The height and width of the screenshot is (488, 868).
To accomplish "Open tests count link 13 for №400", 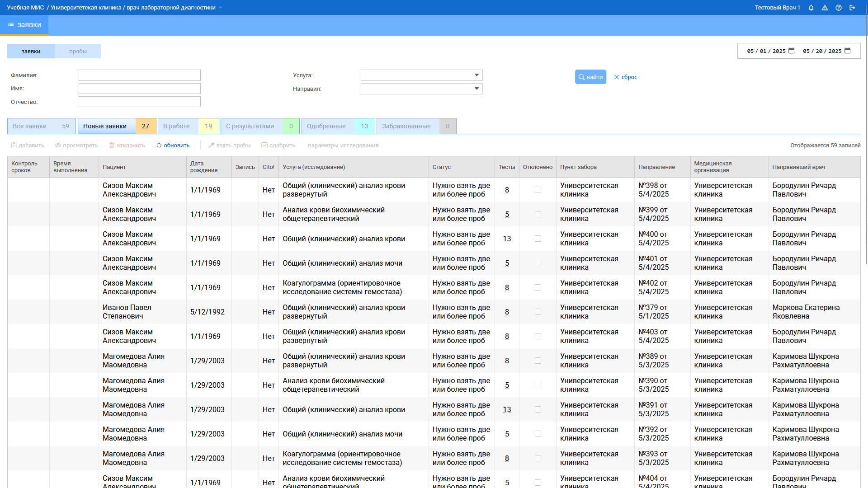I will pyautogui.click(x=507, y=239).
